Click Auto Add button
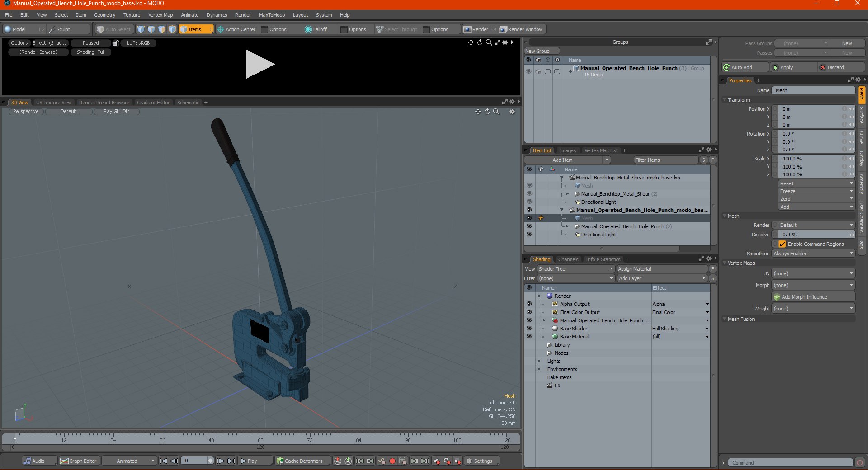This screenshot has height=470, width=868. pyautogui.click(x=745, y=67)
